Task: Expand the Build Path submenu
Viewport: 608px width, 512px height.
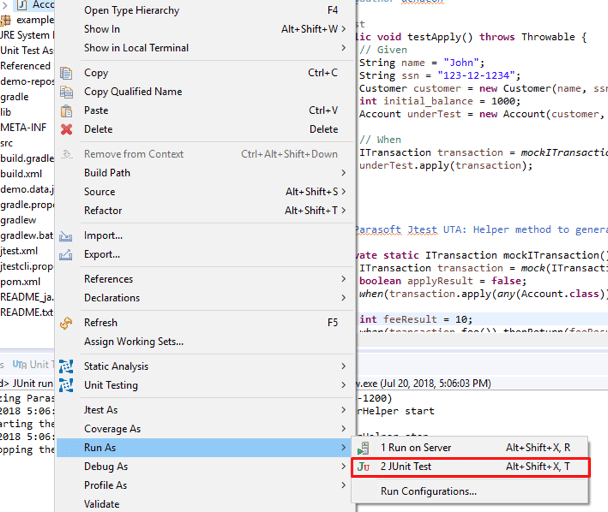Action: point(344,173)
